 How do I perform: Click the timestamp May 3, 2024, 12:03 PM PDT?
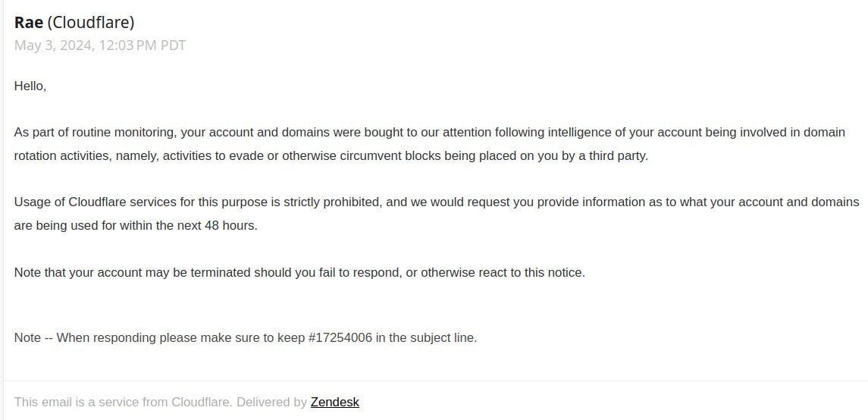coord(100,45)
